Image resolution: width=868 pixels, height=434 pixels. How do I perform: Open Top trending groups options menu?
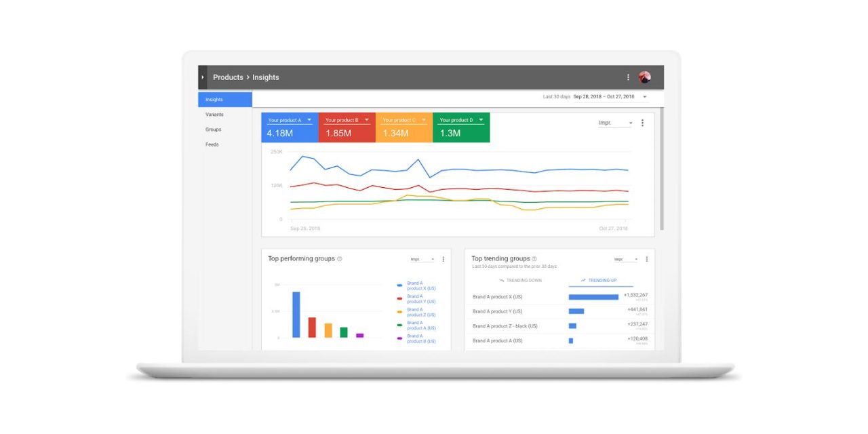pos(646,259)
